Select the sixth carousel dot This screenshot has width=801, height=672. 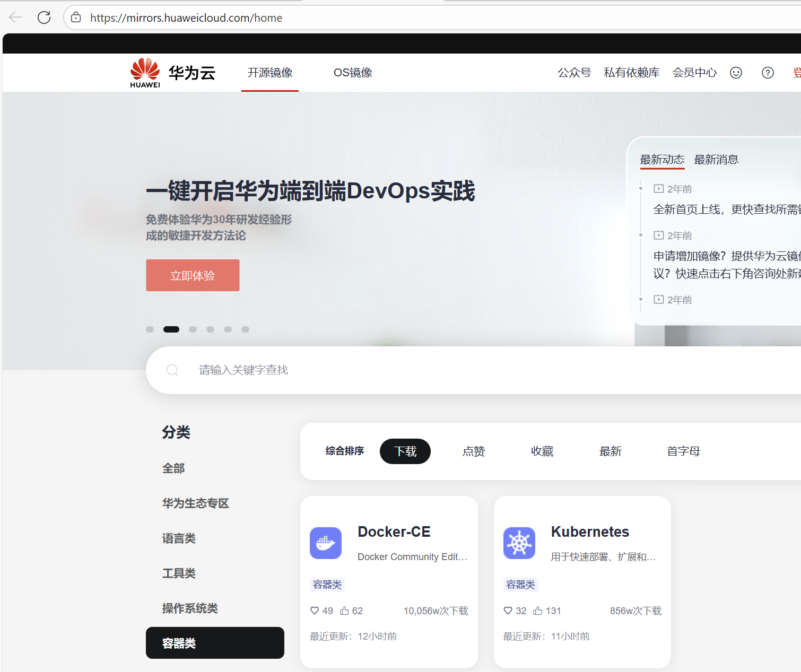(245, 329)
